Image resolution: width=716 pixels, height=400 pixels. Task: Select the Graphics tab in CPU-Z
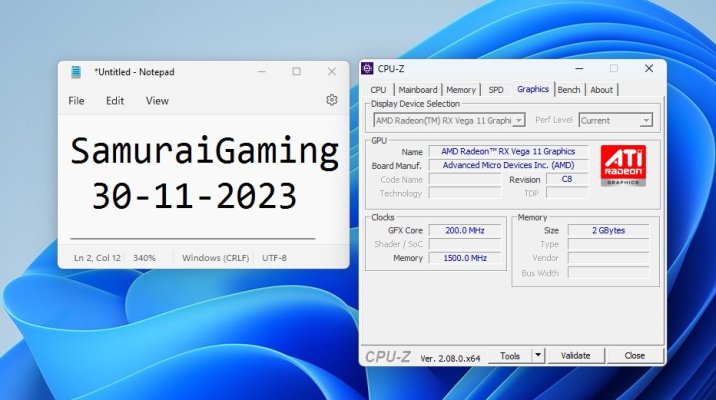pos(533,89)
